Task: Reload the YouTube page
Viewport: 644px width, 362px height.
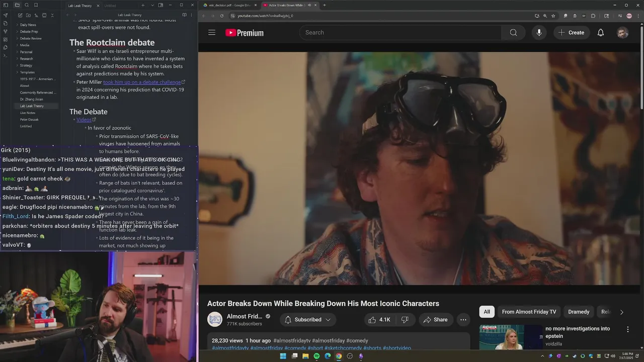Action: click(222, 16)
